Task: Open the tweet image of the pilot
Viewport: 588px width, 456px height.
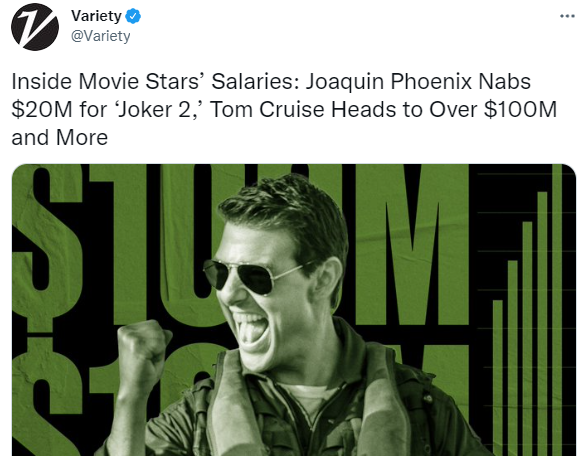Action: 294,310
